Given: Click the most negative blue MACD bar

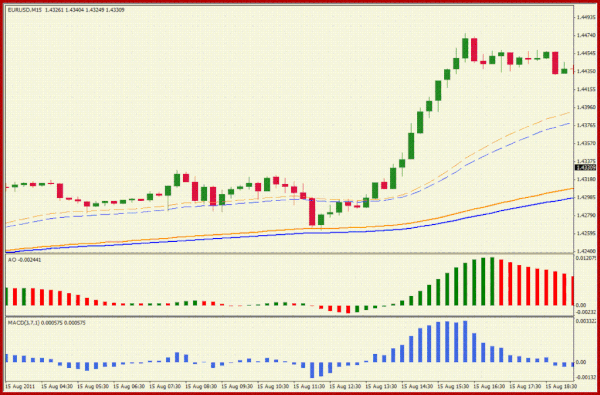Looking at the screenshot, I should 312,370.
